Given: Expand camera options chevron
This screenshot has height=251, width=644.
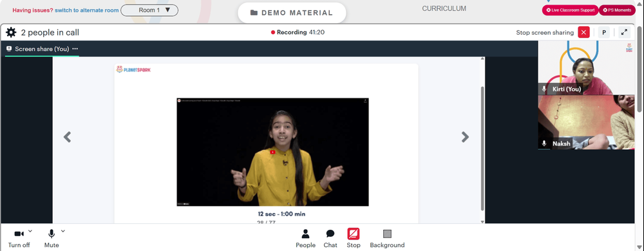Looking at the screenshot, I should (x=30, y=231).
